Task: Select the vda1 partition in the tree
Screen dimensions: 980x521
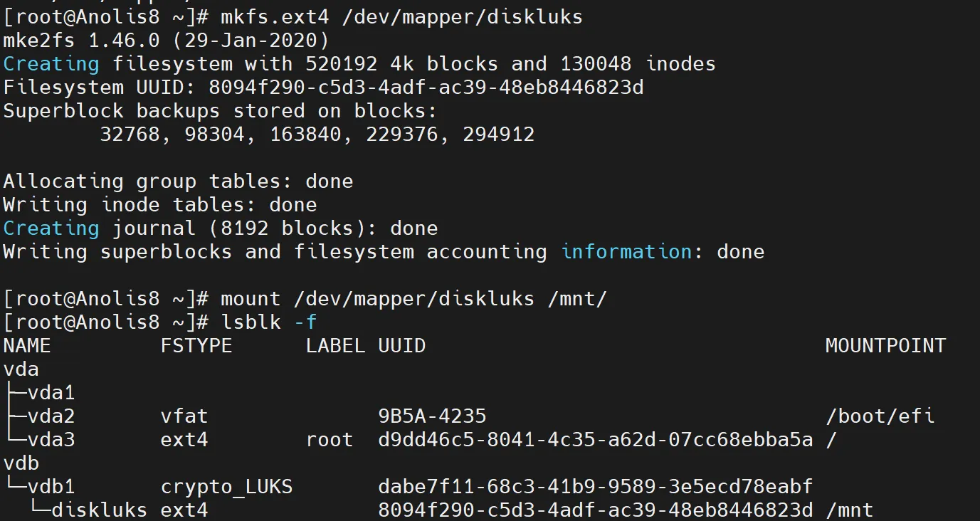Action: coord(51,393)
